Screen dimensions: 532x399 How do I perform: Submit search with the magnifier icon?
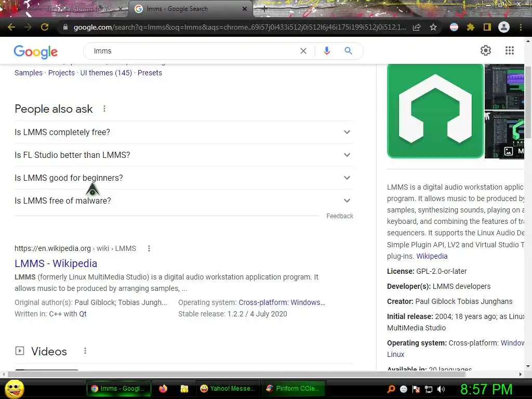349,51
